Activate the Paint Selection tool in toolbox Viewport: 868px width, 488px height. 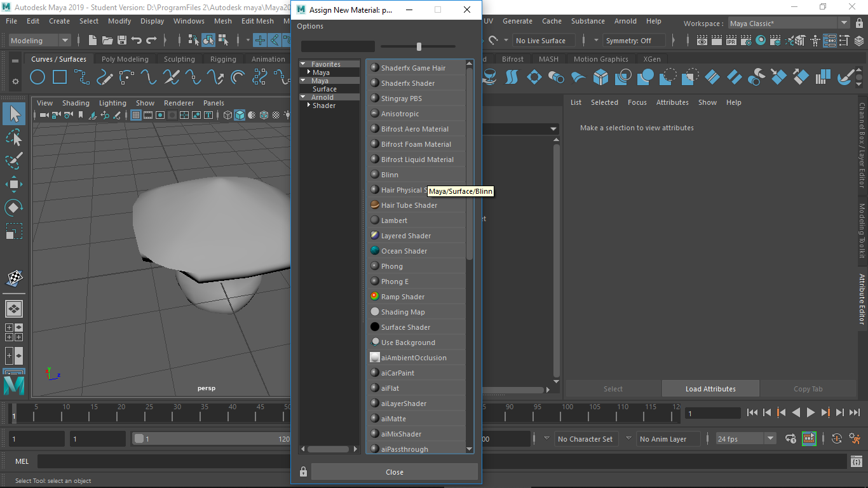point(14,160)
